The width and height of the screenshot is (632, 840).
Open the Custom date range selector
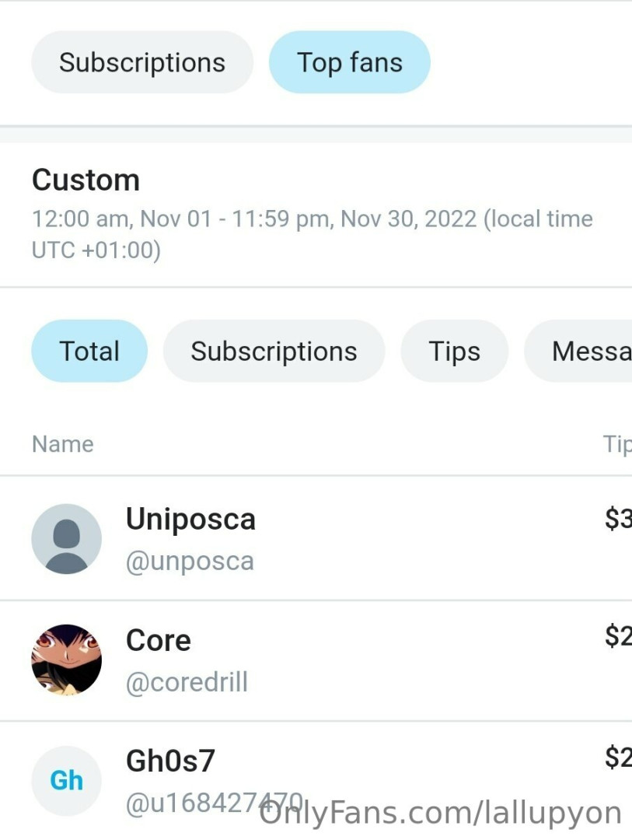click(86, 180)
